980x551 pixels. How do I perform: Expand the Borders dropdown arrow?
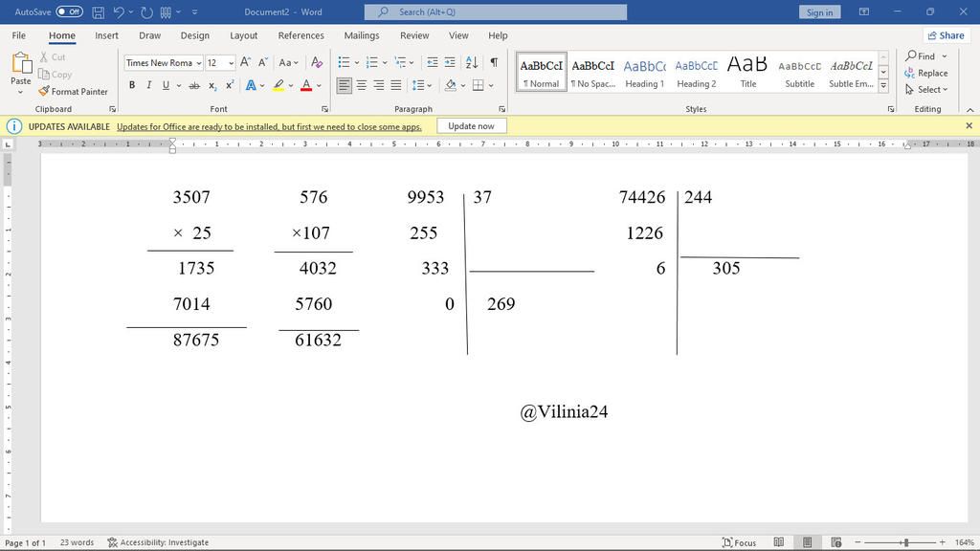(491, 85)
